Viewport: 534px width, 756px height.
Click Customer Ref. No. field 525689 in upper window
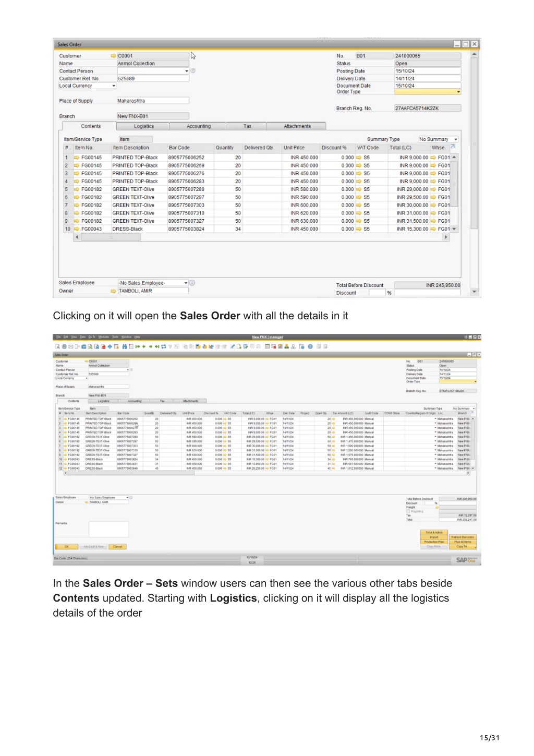[x=153, y=79]
